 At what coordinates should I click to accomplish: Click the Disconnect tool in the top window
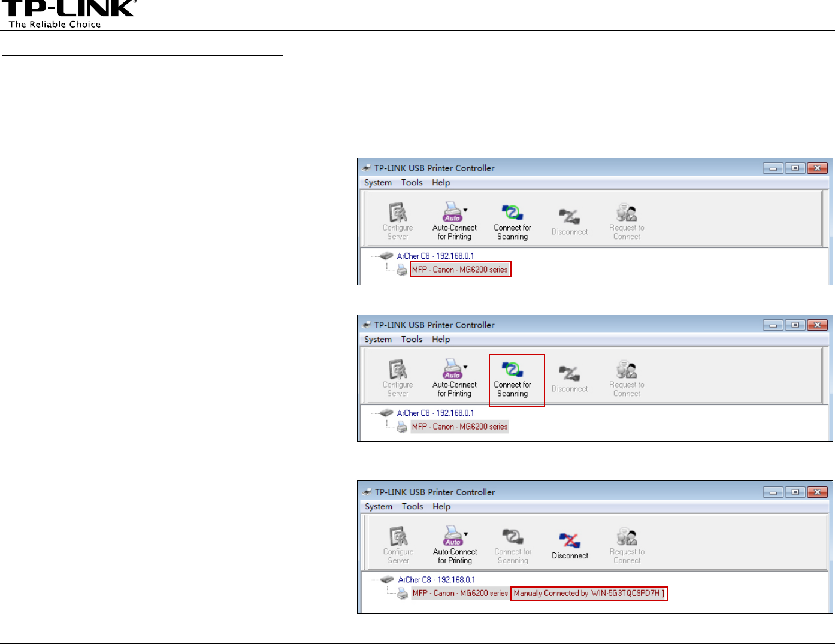tap(570, 222)
